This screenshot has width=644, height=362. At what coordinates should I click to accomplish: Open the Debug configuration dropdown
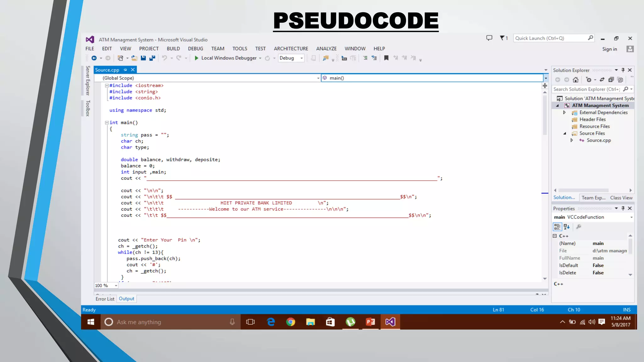(x=302, y=58)
